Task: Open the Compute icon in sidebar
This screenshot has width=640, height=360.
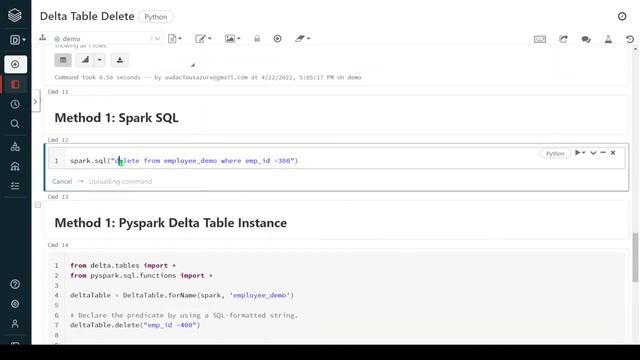Action: pyautogui.click(x=15, y=166)
